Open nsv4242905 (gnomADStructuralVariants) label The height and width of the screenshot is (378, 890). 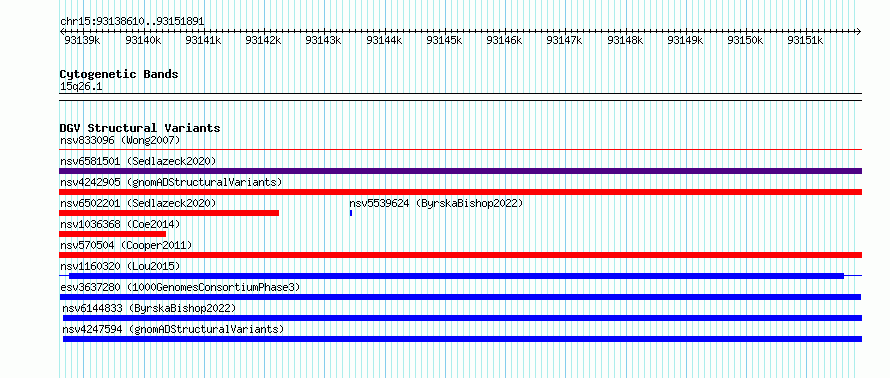pos(171,182)
